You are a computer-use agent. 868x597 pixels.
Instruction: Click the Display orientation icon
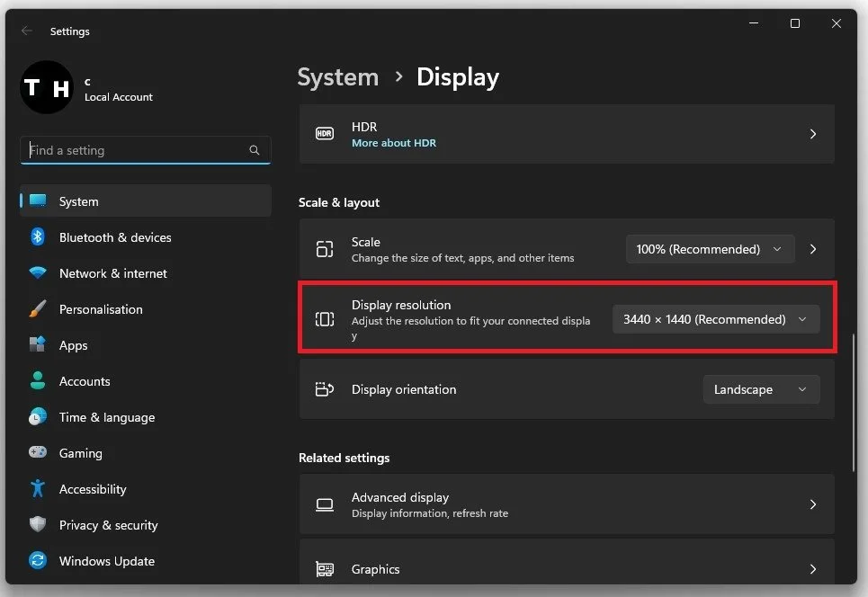325,389
